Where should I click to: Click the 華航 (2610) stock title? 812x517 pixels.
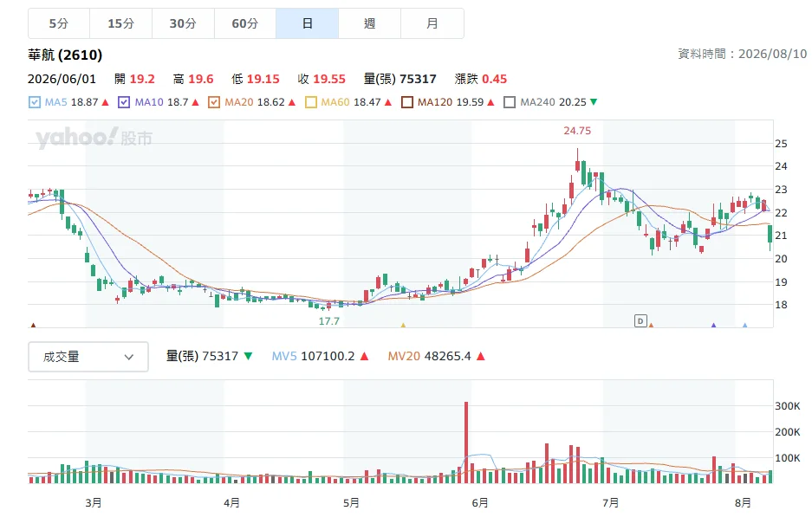pos(65,55)
